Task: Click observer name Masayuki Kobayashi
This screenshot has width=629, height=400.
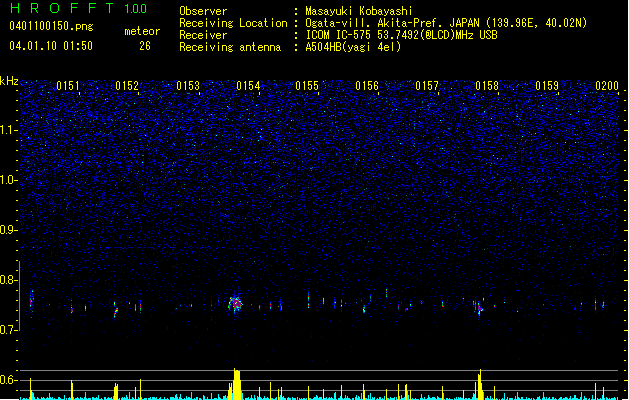Action: (359, 11)
